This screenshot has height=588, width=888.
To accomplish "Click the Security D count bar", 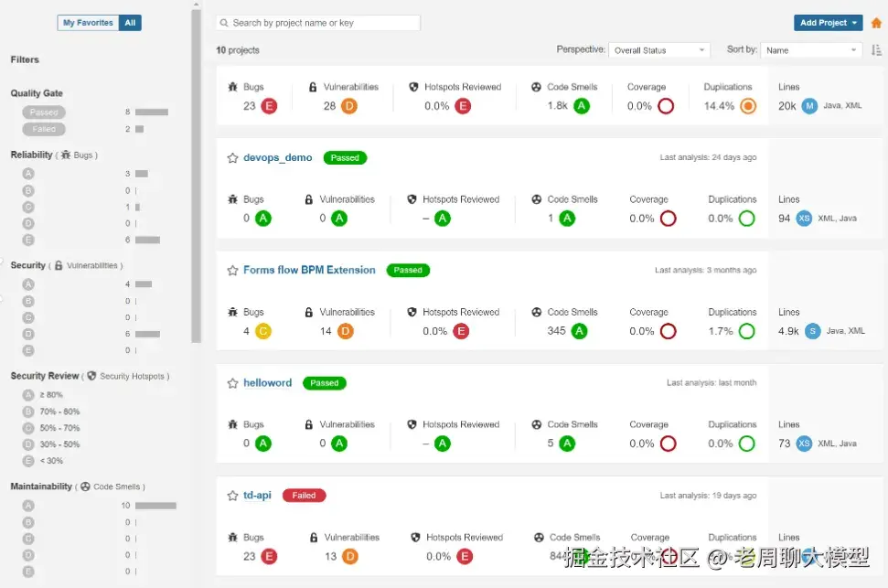I will tap(148, 334).
